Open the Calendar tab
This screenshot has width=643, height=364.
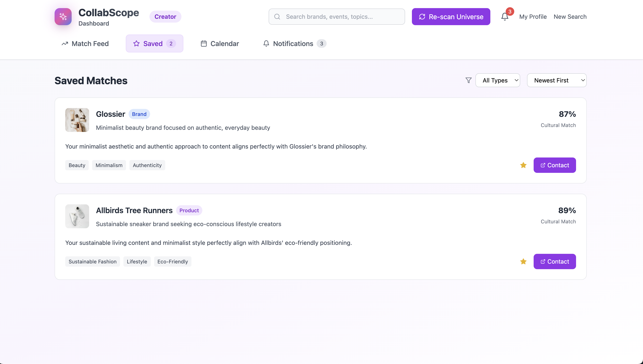[220, 43]
